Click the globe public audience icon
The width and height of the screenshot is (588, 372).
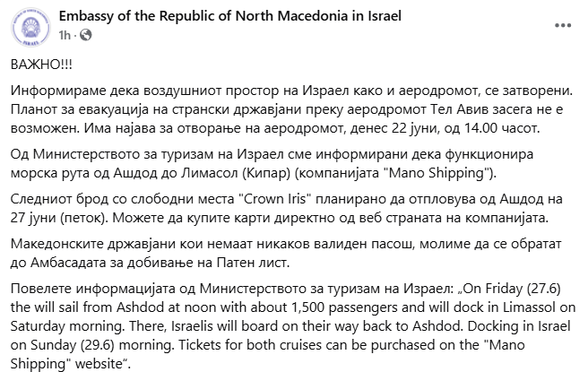pyautogui.click(x=86, y=35)
